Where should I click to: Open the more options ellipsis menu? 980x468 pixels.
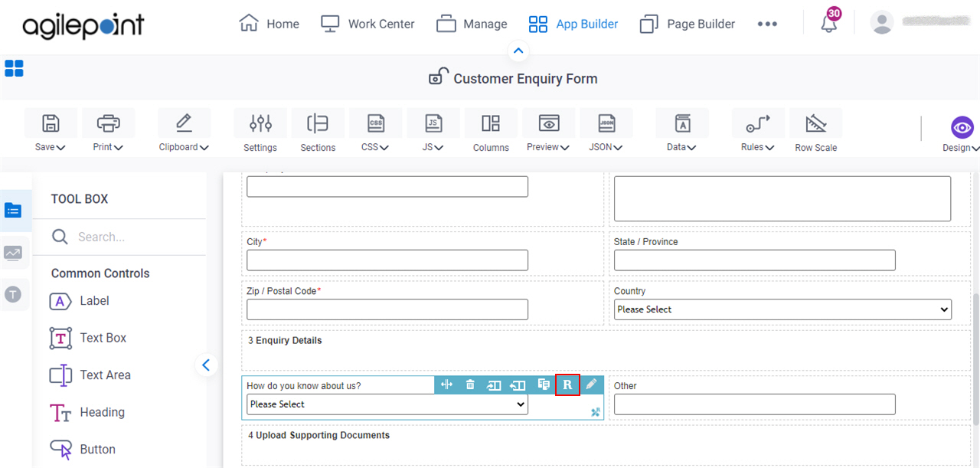click(x=767, y=24)
